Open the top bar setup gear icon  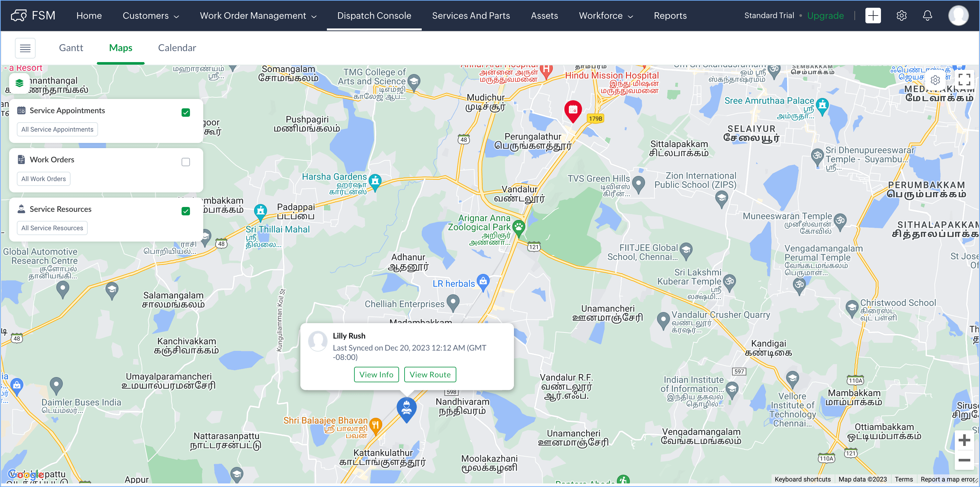(901, 16)
